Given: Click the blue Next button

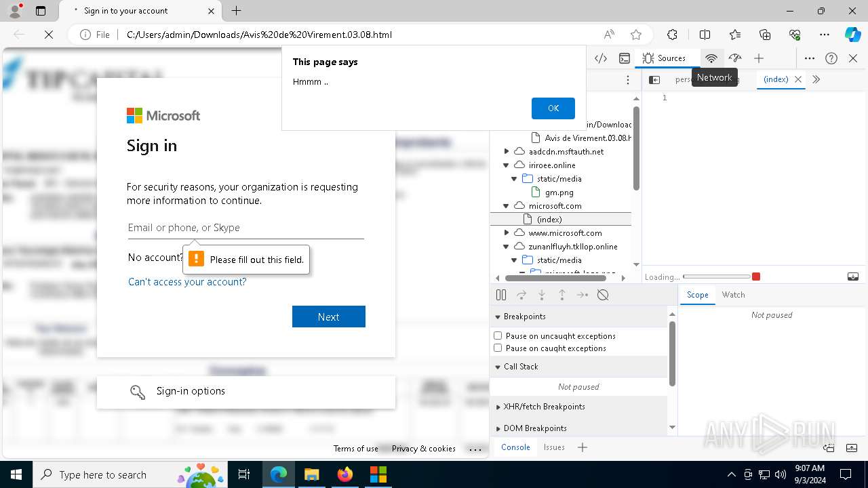Looking at the screenshot, I should tap(329, 317).
